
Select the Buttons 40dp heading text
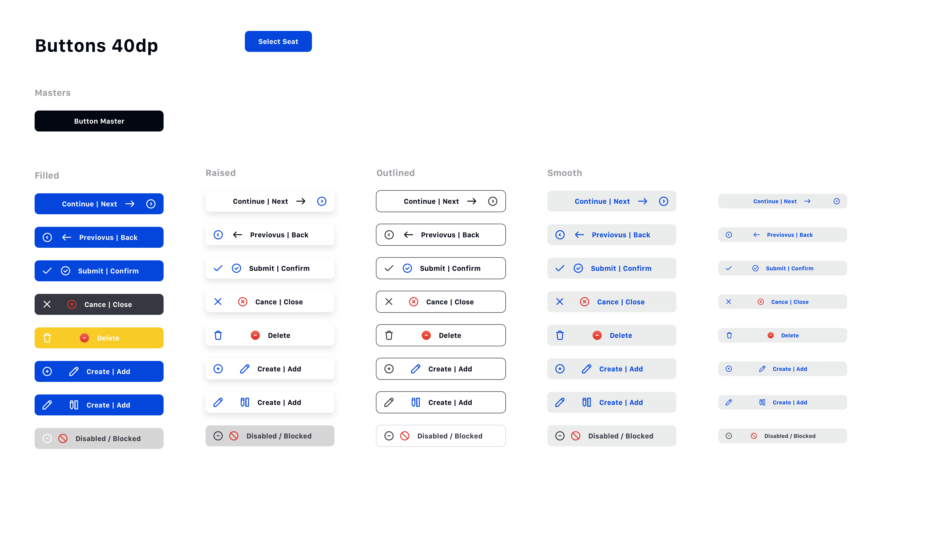[x=96, y=46]
